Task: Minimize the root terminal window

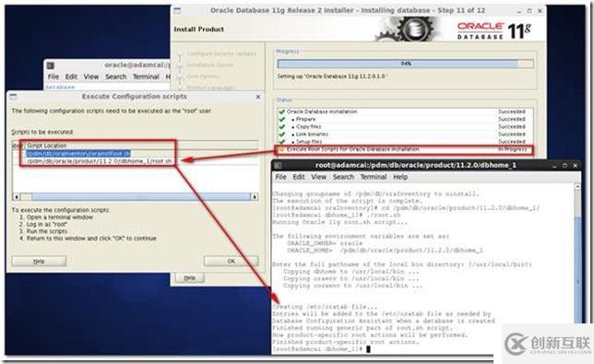Action: click(x=554, y=166)
